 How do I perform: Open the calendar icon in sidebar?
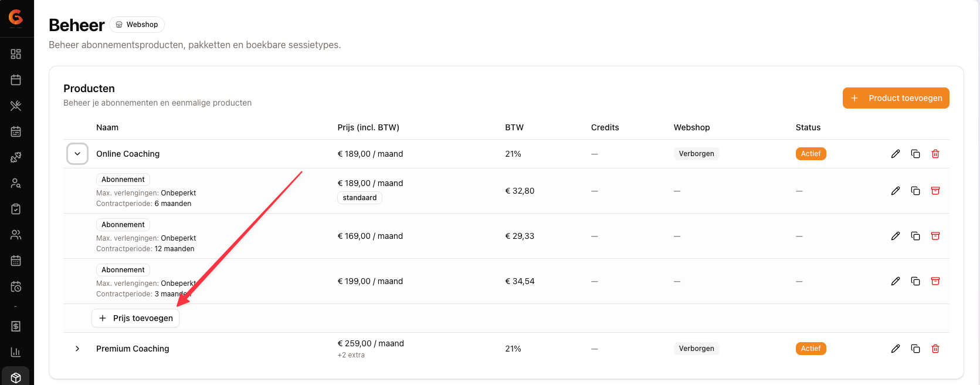pyautogui.click(x=16, y=80)
